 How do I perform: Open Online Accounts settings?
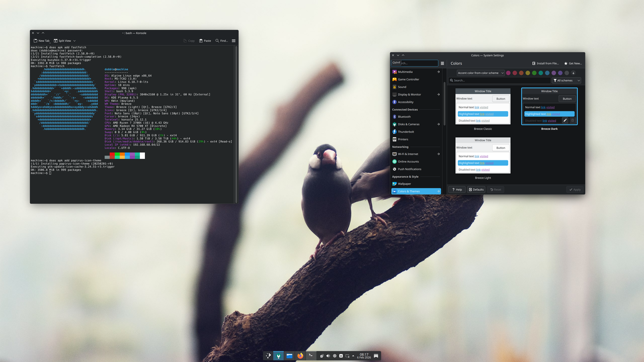click(x=416, y=161)
